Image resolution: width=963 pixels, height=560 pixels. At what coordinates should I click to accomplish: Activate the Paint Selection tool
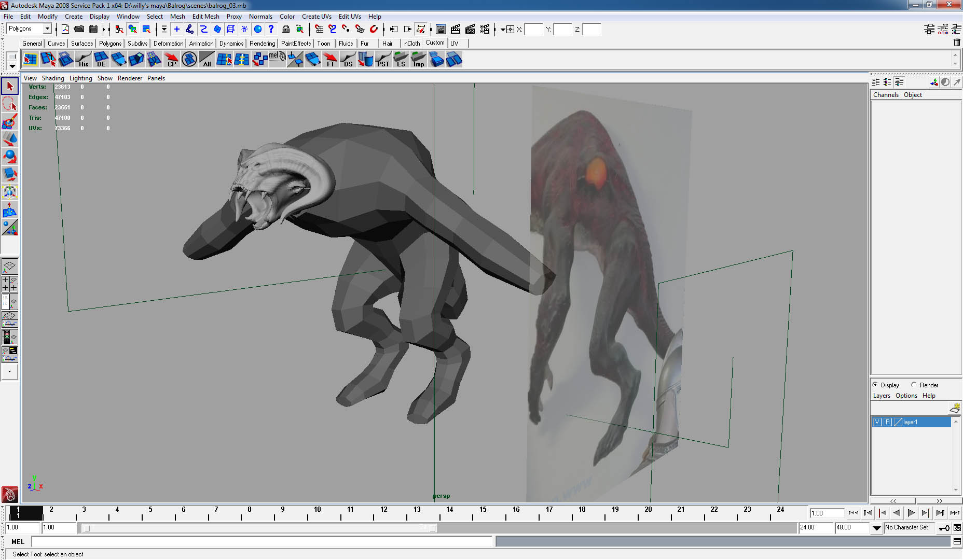10,121
